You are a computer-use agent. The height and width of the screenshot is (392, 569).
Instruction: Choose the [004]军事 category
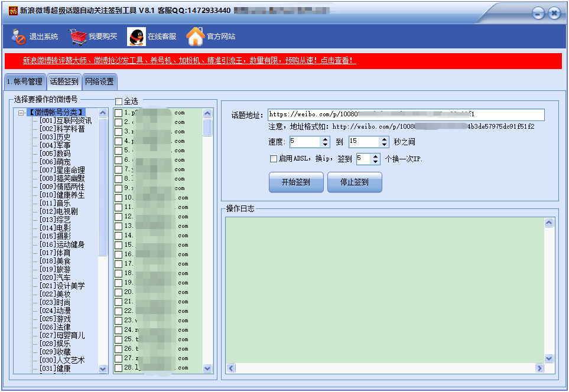(x=55, y=145)
